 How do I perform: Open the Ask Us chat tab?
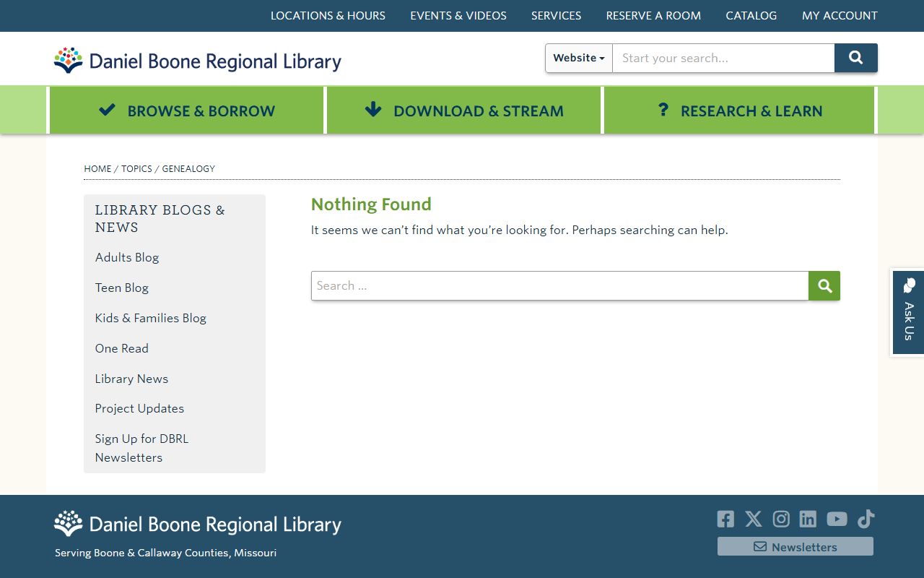908,312
